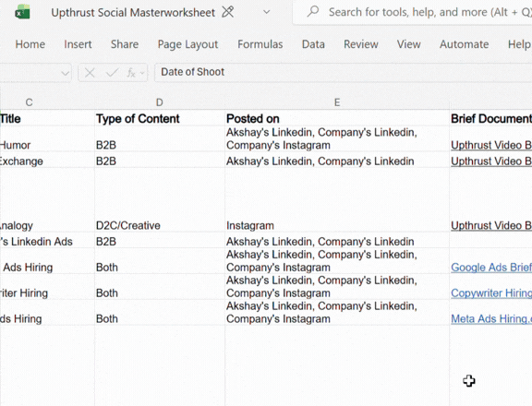Screen dimensions: 532x406
Task: Open the Google Ads Brief link
Action: [491, 268]
